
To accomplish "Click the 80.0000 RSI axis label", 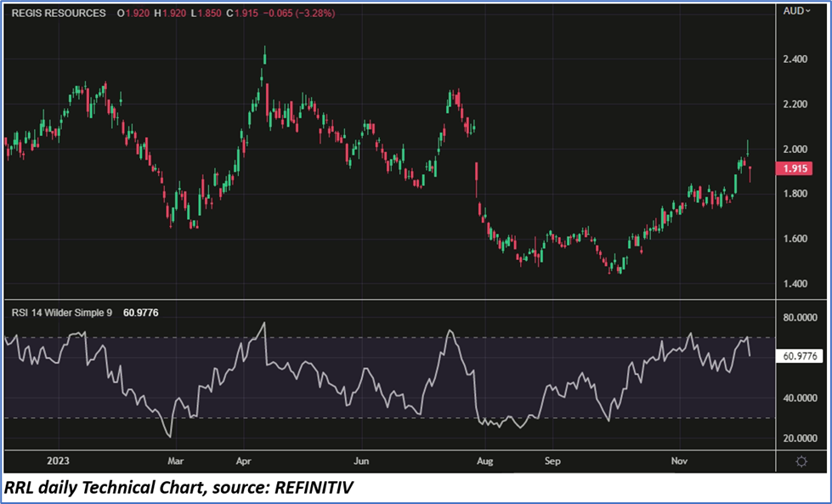I will pyautogui.click(x=801, y=317).
